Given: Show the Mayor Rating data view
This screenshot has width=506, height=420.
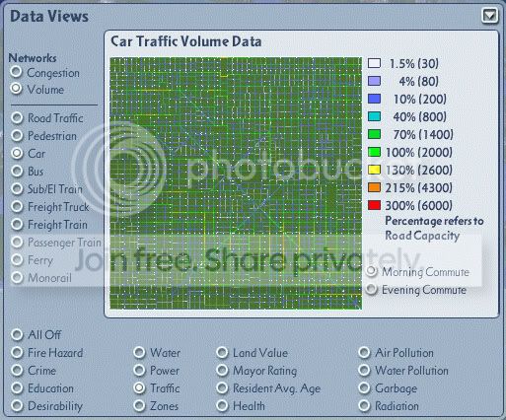Looking at the screenshot, I should [x=222, y=370].
